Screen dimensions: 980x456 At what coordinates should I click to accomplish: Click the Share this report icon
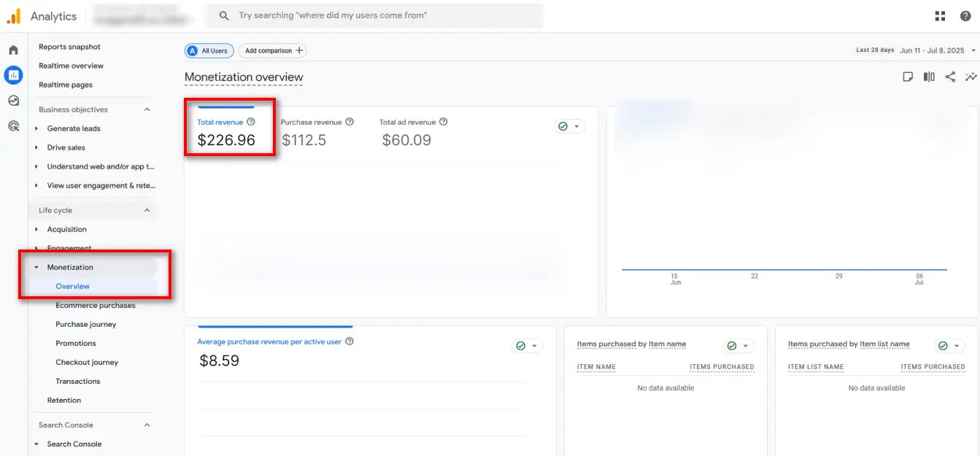click(x=950, y=77)
